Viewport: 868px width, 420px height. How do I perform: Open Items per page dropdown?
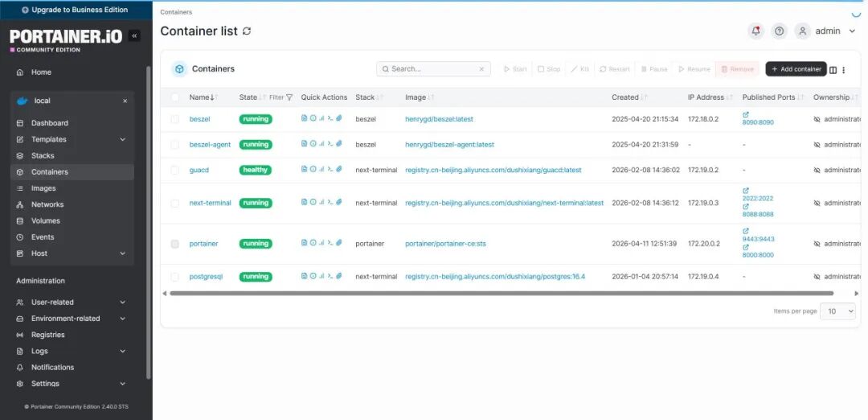837,311
